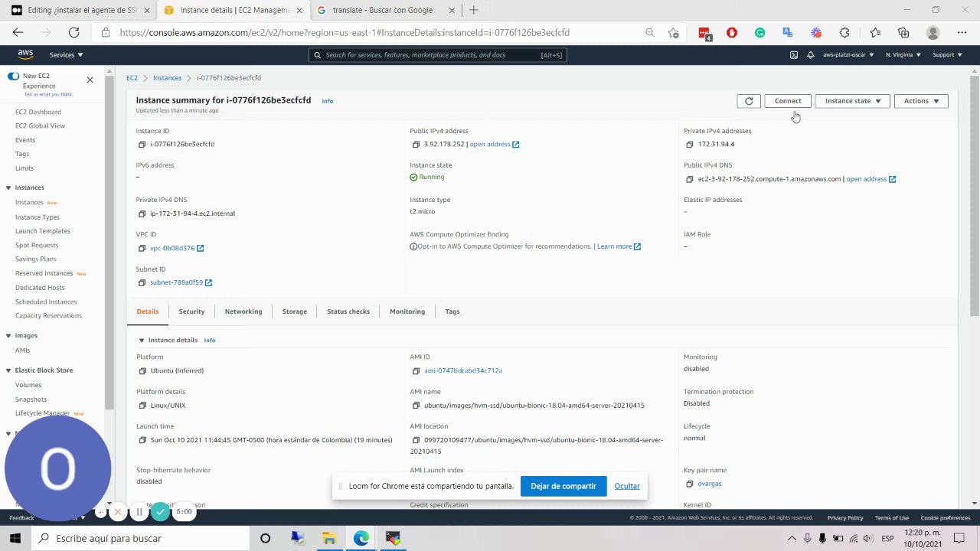Open the Support dropdown menu
980x551 pixels.
pos(947,55)
